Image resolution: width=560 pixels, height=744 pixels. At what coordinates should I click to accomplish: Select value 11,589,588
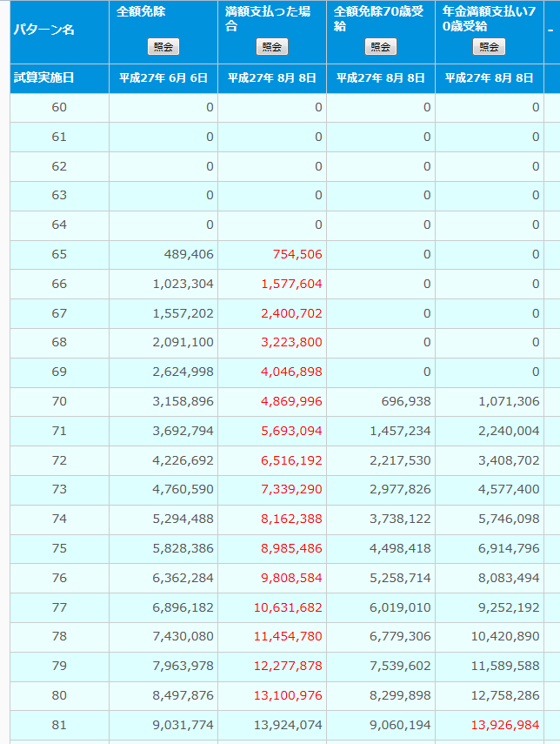coord(505,666)
